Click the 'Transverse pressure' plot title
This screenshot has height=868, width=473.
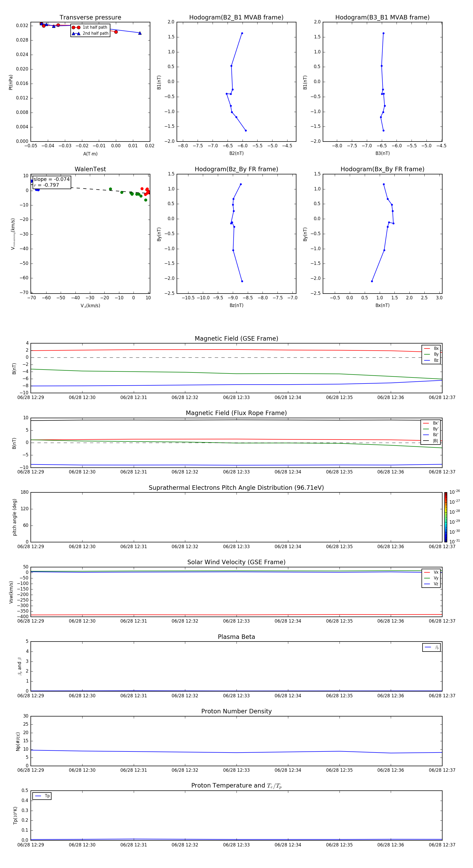[90, 18]
